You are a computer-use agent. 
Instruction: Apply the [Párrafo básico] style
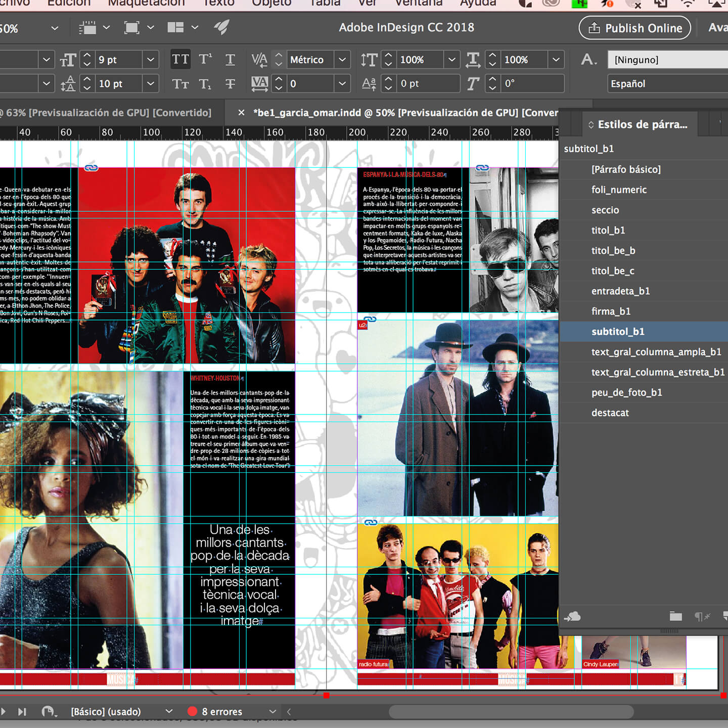click(x=626, y=169)
